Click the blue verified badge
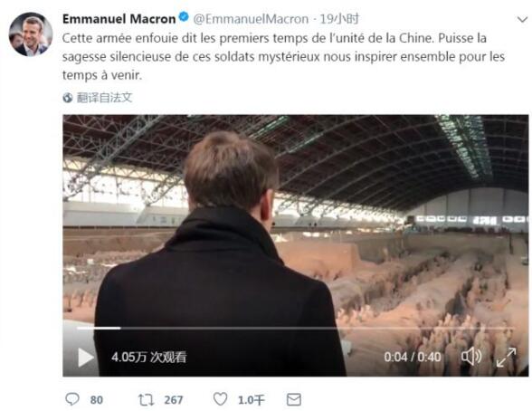The height and width of the screenshot is (411, 532). (184, 17)
